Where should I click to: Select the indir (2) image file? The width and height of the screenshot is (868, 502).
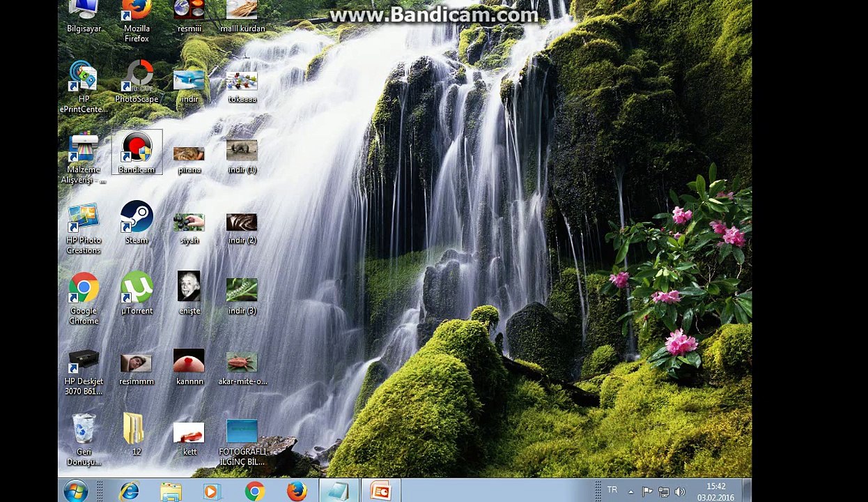coord(242,229)
